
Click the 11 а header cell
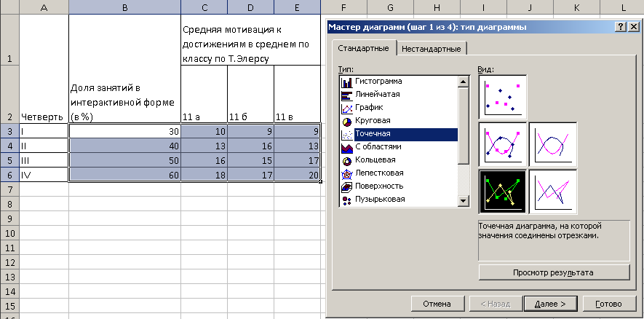[204, 94]
